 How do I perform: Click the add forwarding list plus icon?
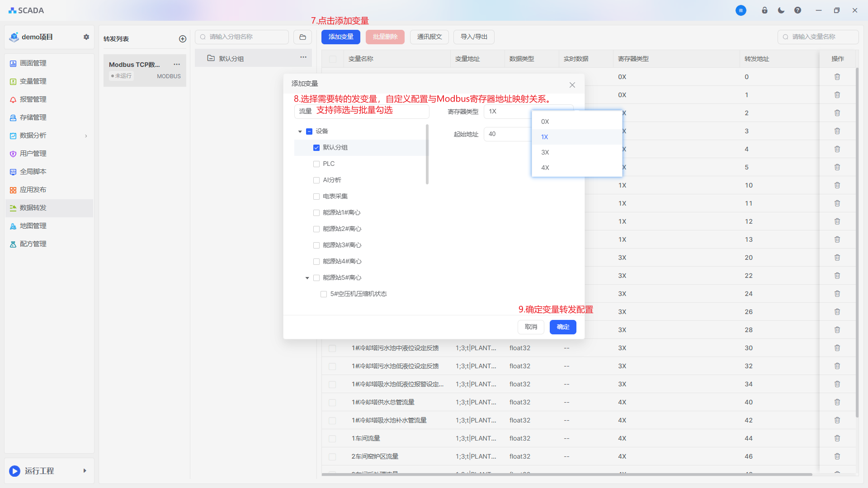tap(183, 39)
